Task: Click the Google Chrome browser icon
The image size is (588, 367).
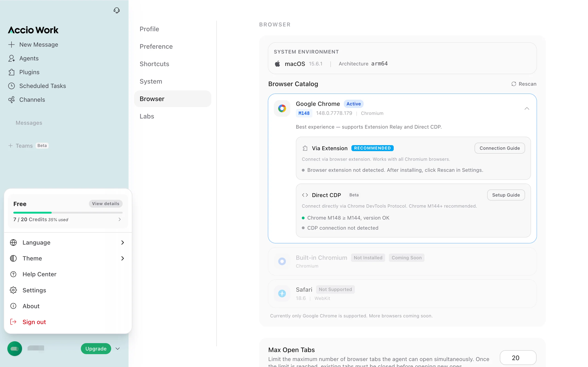Action: click(282, 108)
